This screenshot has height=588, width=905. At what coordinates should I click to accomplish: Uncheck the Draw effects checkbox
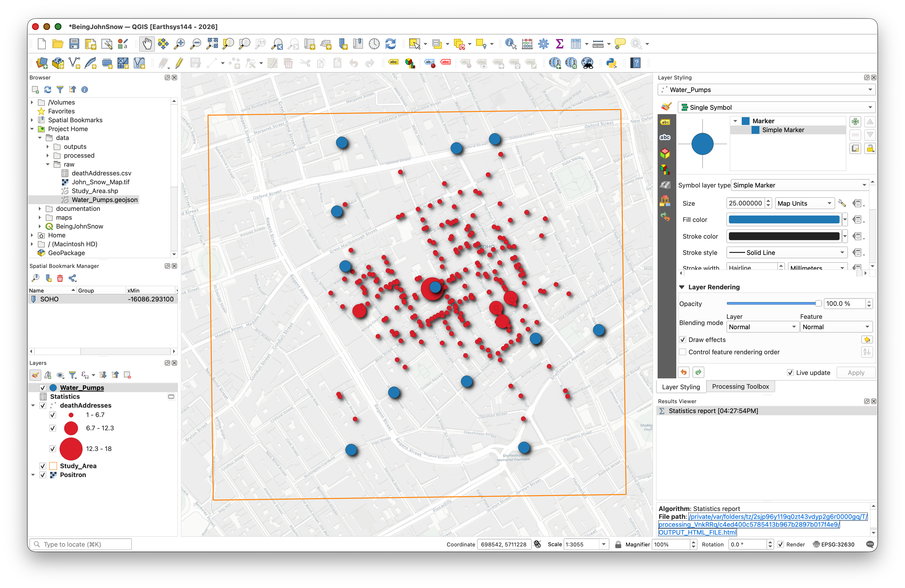[x=683, y=340]
